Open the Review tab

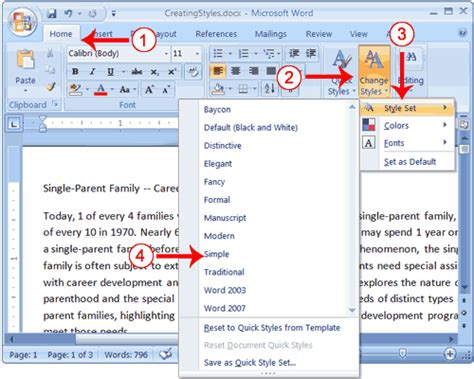point(319,34)
